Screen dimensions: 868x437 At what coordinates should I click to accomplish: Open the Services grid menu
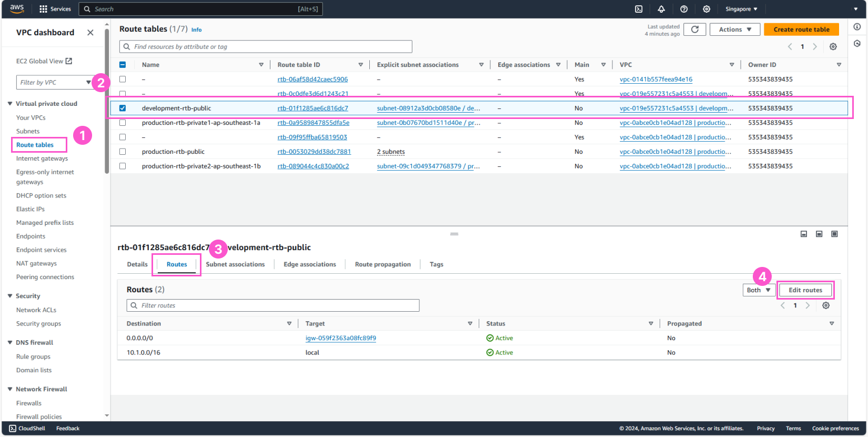coord(55,9)
